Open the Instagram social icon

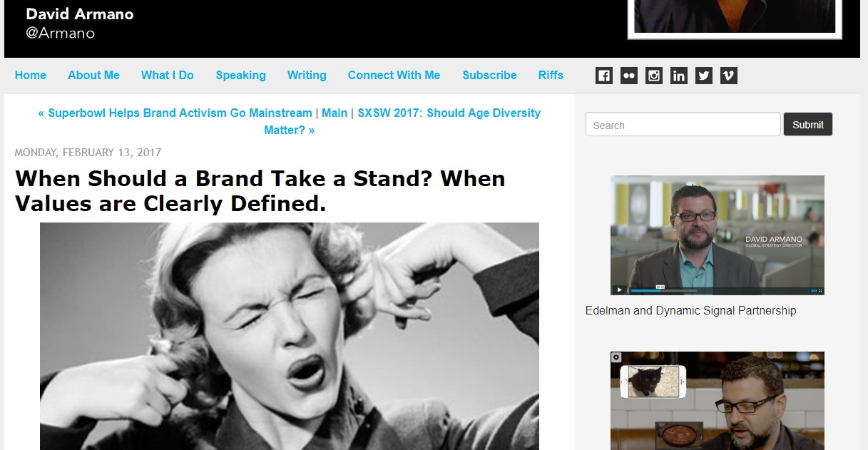coord(654,76)
